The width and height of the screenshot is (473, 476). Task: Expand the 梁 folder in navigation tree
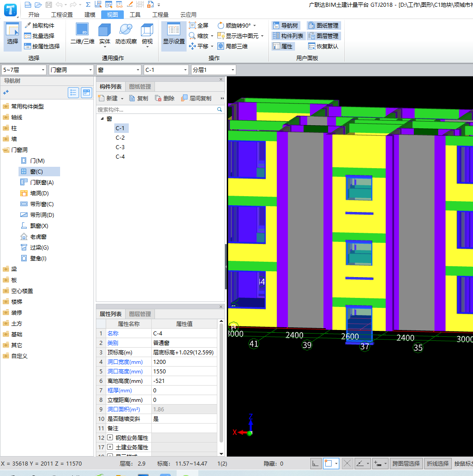(6, 269)
